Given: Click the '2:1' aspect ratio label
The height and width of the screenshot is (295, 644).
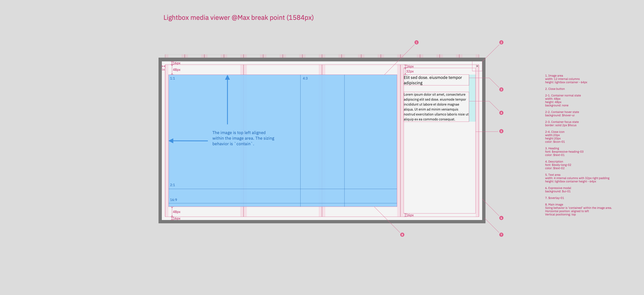Looking at the screenshot, I should pos(173,185).
